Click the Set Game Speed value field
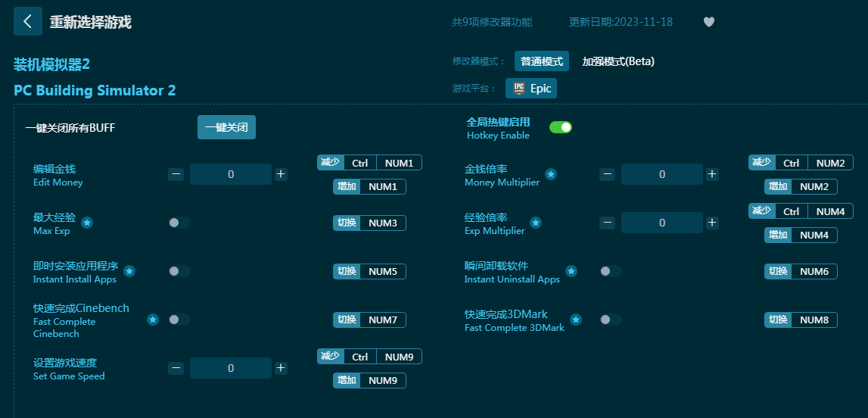 click(231, 368)
